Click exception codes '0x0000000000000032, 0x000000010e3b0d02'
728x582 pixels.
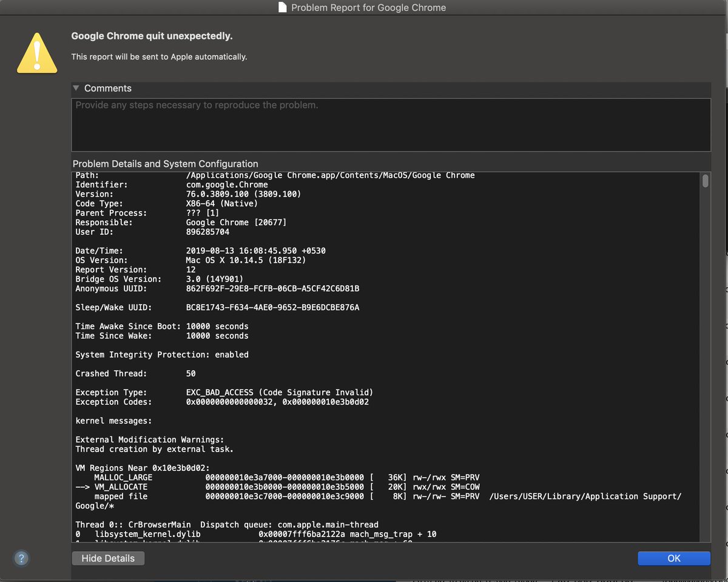point(277,402)
